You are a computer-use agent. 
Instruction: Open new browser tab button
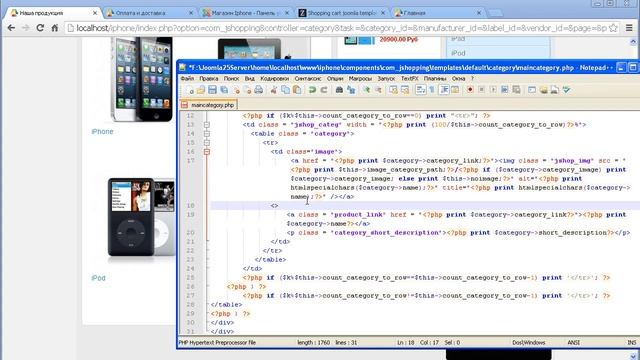(x=495, y=13)
